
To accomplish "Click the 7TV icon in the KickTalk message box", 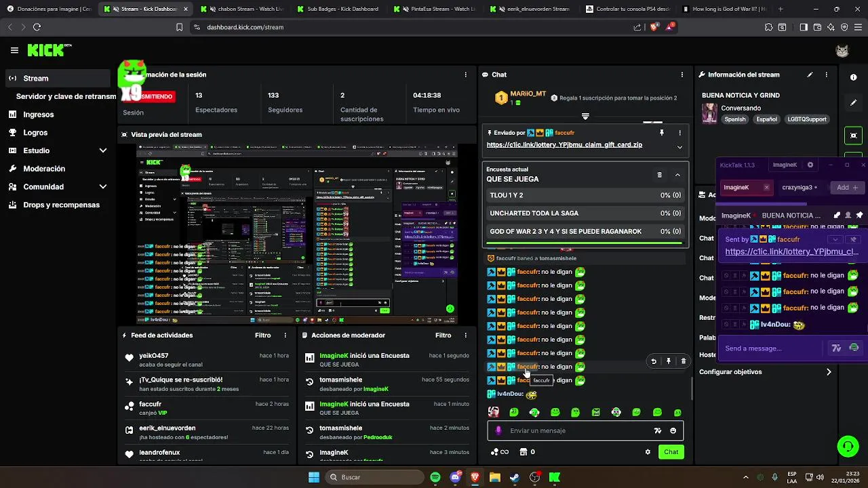I will click(836, 348).
